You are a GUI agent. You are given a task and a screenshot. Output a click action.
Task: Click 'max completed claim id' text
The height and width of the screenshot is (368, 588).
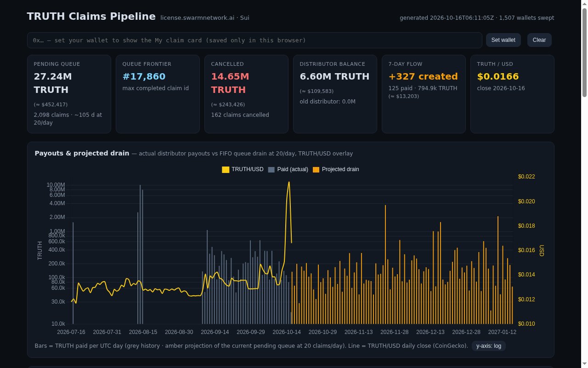(156, 88)
